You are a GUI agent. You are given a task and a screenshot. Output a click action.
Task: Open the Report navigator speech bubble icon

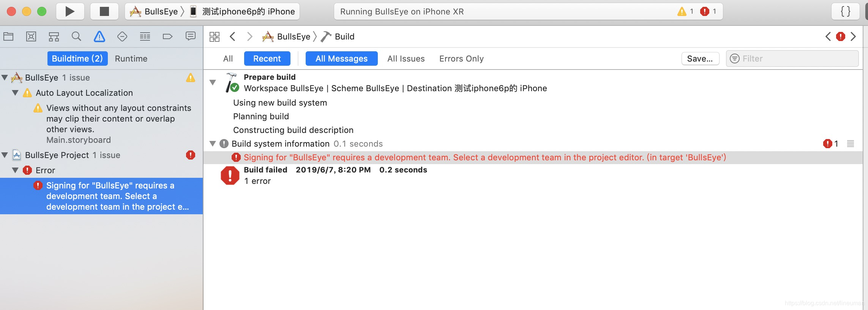point(191,36)
